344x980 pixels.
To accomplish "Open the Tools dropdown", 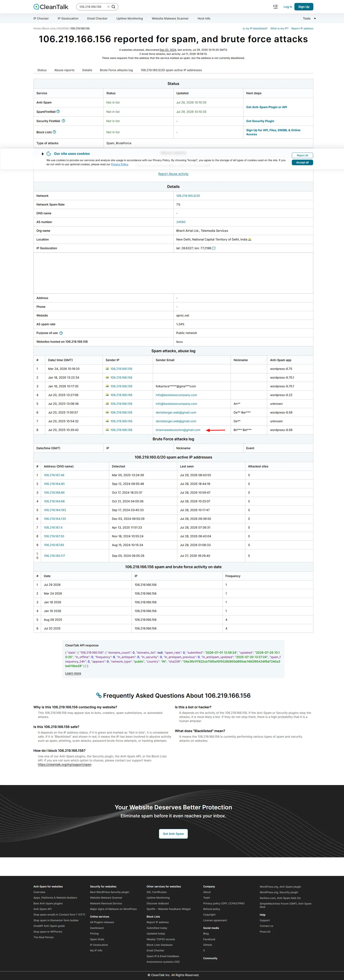I will click(x=309, y=18).
